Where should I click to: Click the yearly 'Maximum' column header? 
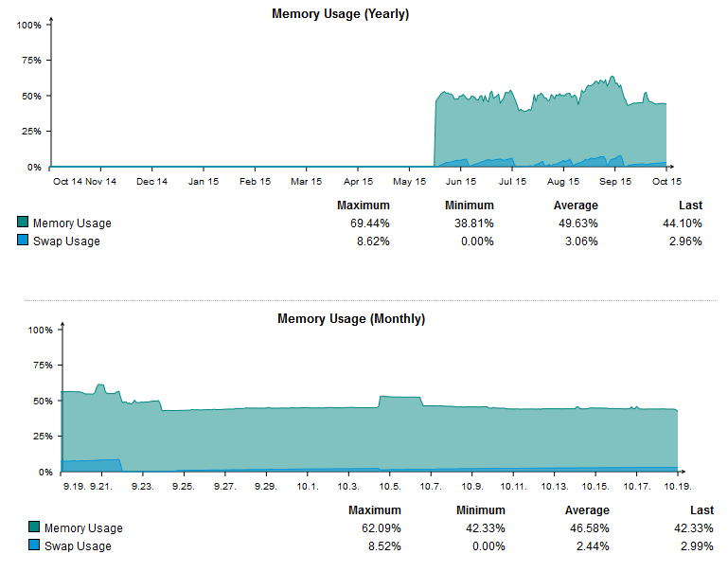click(x=364, y=206)
